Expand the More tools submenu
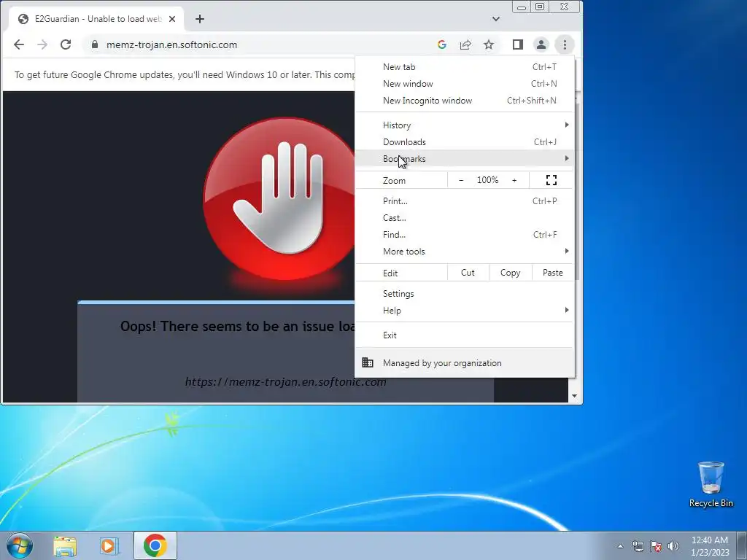747x560 pixels. pos(465,252)
